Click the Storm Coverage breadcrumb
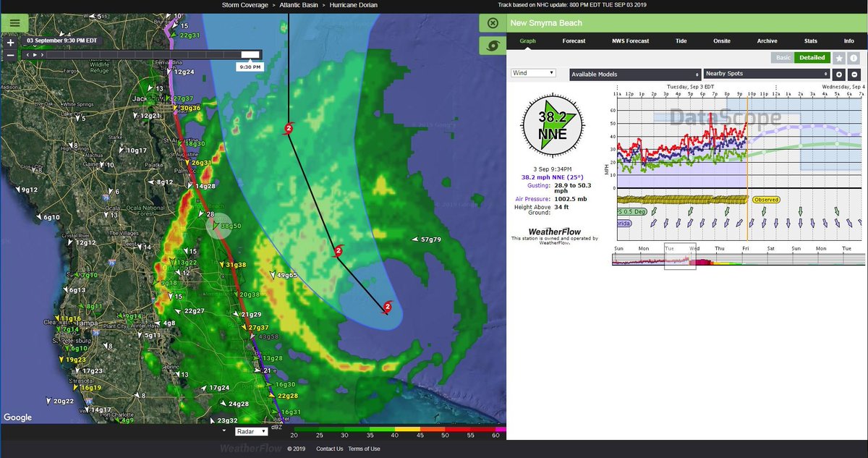868x458 pixels. point(245,5)
